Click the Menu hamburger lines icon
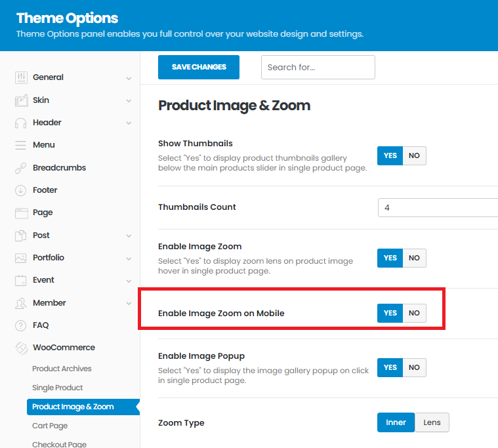Screen dimensions: 498x448 [x=21, y=145]
